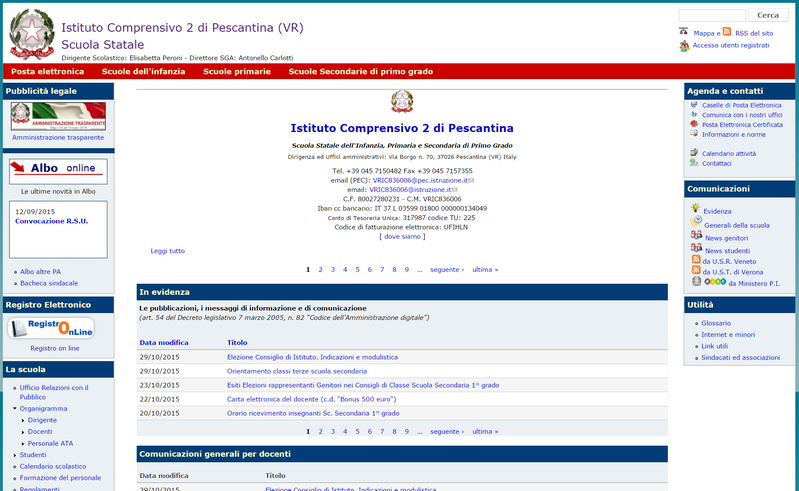
Task: Open the Amministrazione trasparente text link
Action: [x=58, y=138]
